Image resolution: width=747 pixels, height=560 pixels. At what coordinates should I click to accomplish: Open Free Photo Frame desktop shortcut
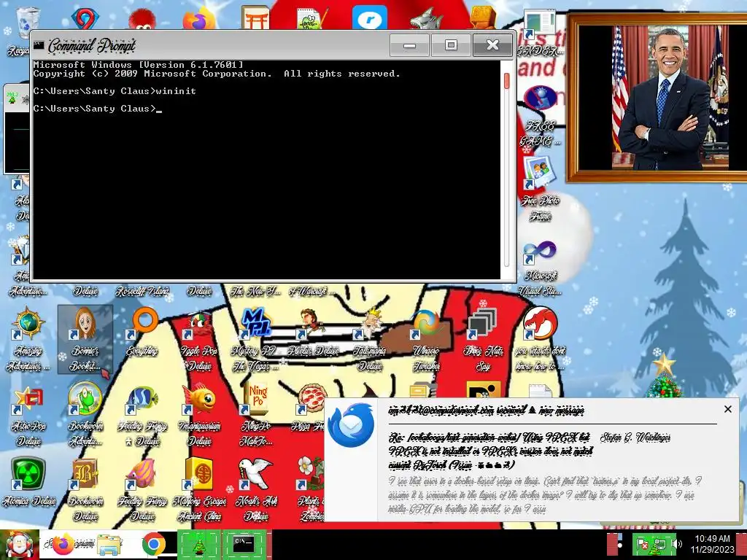click(x=540, y=189)
